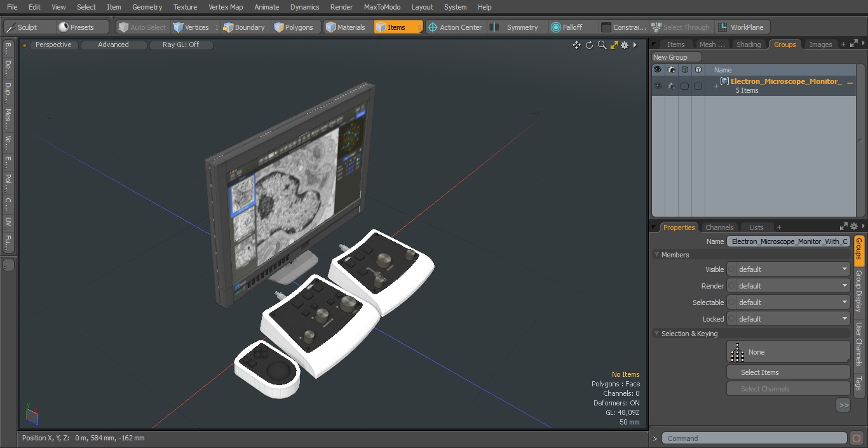Expand the Groups panel to full size
This screenshot has height=448, width=868.
(854, 44)
